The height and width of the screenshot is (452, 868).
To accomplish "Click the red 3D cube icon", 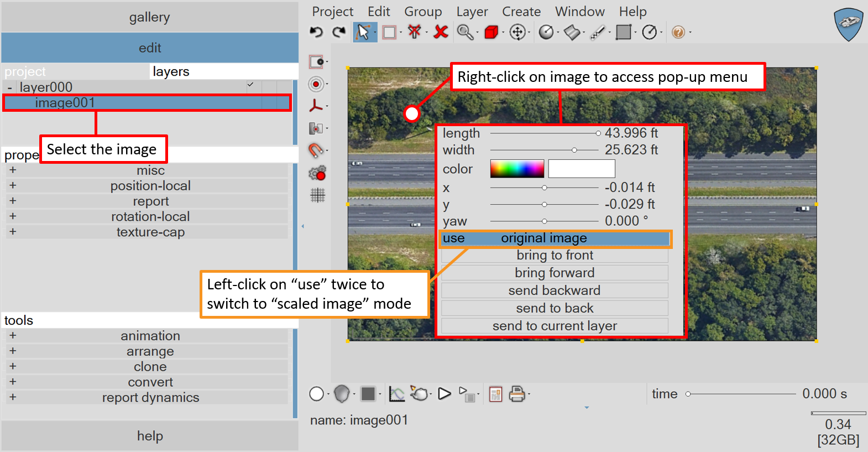I will (491, 32).
